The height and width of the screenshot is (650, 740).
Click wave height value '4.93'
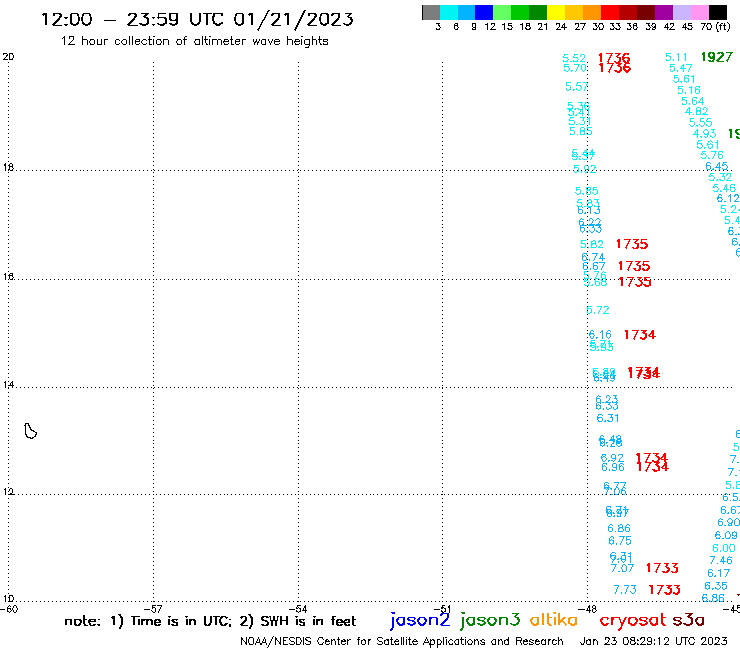[x=705, y=134]
